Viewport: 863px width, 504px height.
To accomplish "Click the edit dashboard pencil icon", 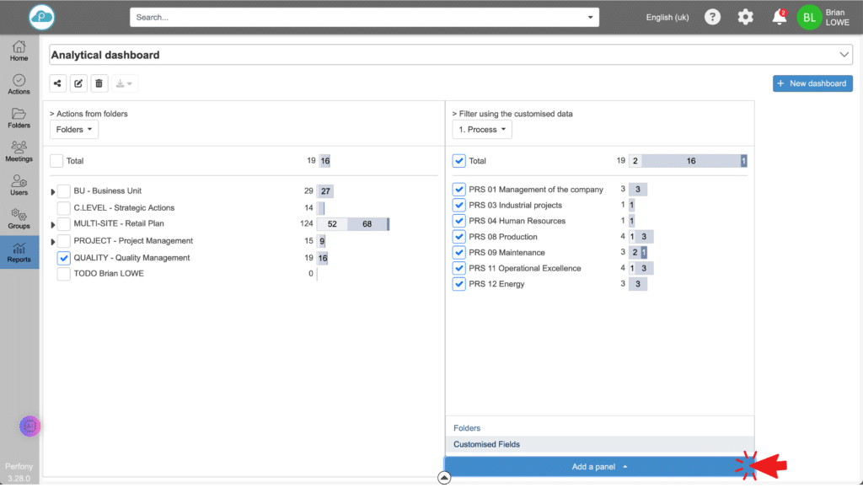I will coord(78,83).
